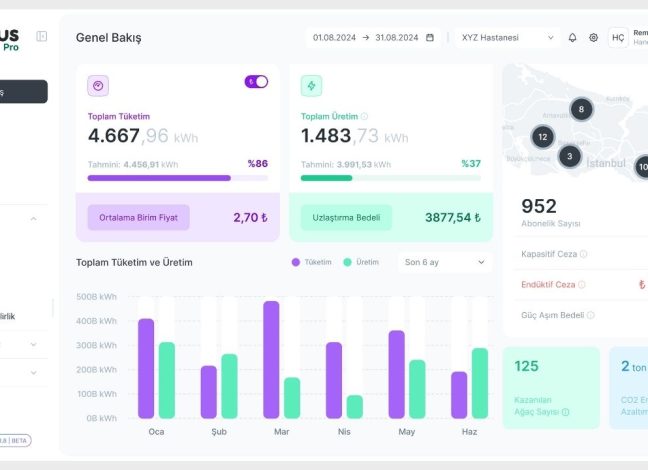Image resolution: width=648 pixels, height=470 pixels.
Task: Click the 3877,54 ₺ settlement value
Action: pos(453,217)
